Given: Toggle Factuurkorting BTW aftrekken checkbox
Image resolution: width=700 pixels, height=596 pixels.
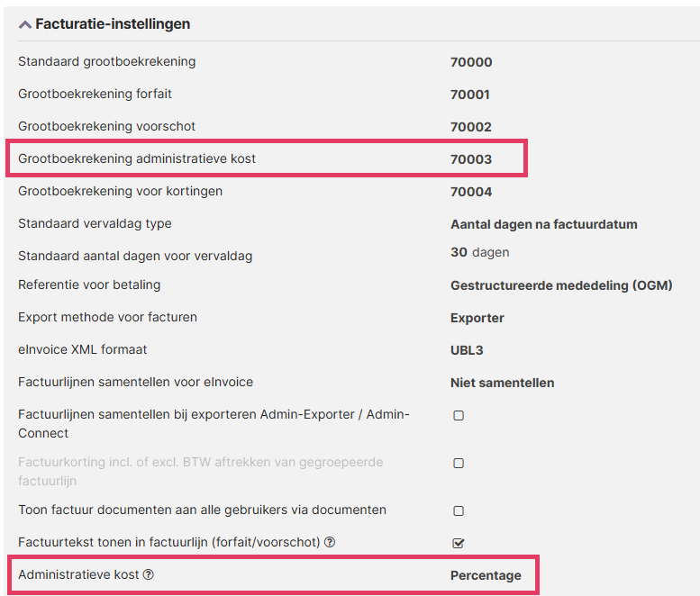Looking at the screenshot, I should coord(459,464).
